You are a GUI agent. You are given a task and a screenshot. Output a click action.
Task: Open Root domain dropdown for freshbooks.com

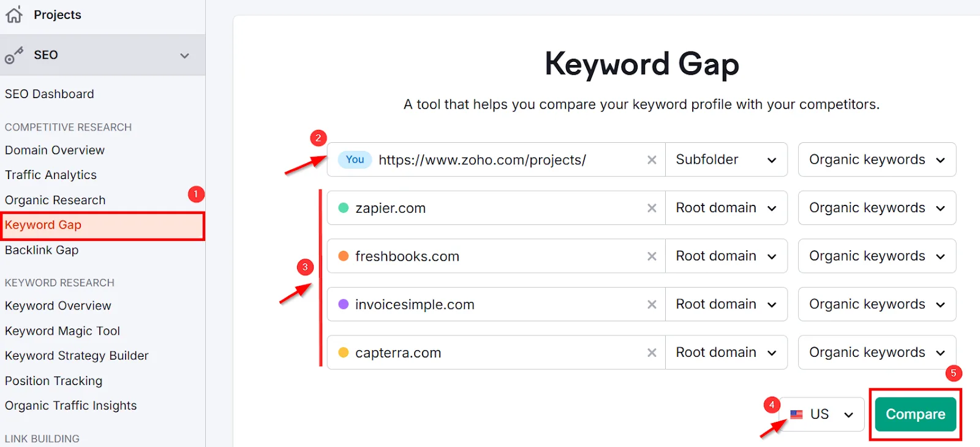[726, 256]
